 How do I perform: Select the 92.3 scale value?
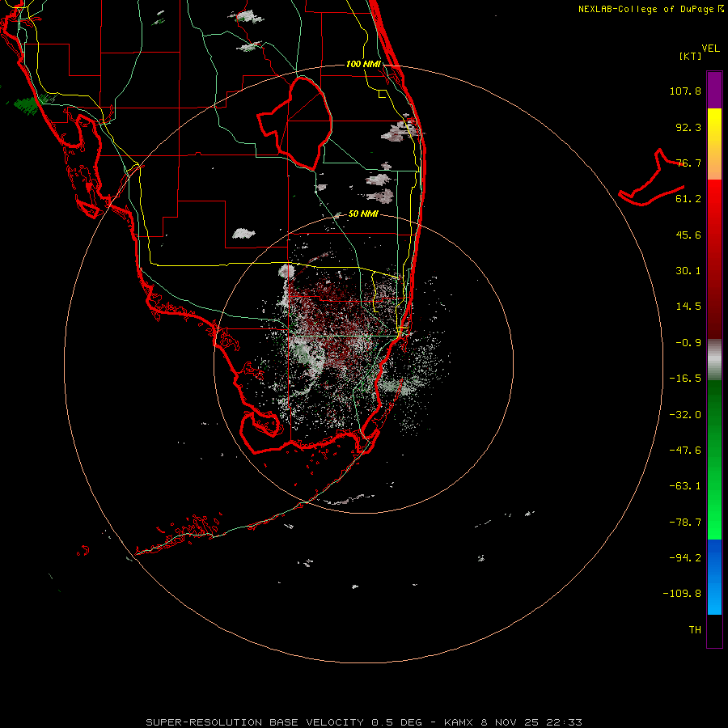pos(688,127)
